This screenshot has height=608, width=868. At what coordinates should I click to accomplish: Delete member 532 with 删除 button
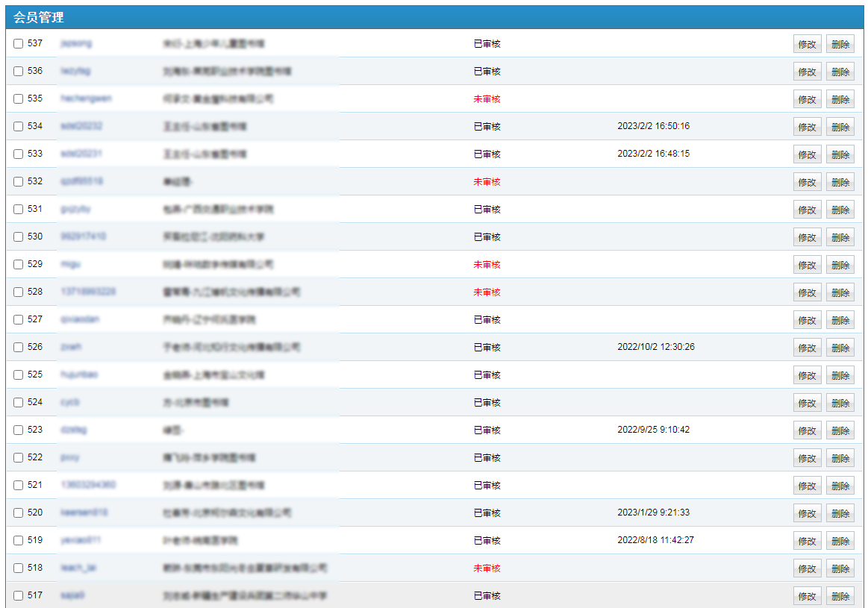pos(840,182)
